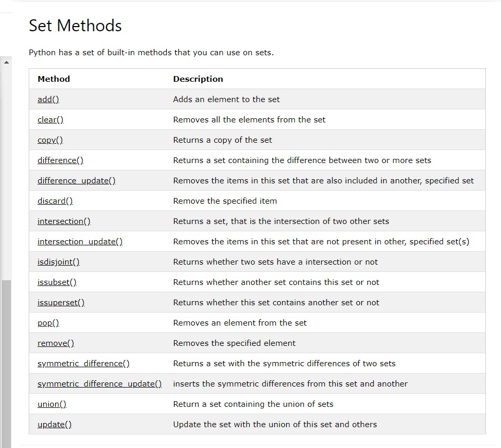Click the copy() method link

pos(49,140)
